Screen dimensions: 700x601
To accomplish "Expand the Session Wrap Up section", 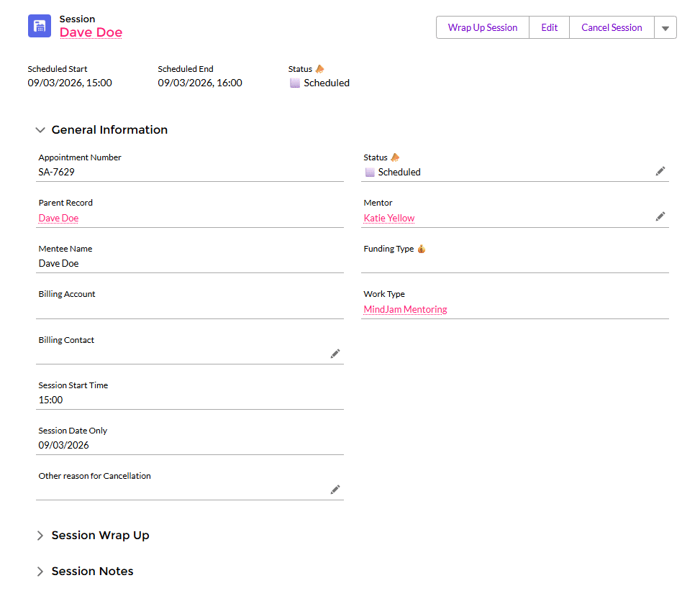I will 41,535.
